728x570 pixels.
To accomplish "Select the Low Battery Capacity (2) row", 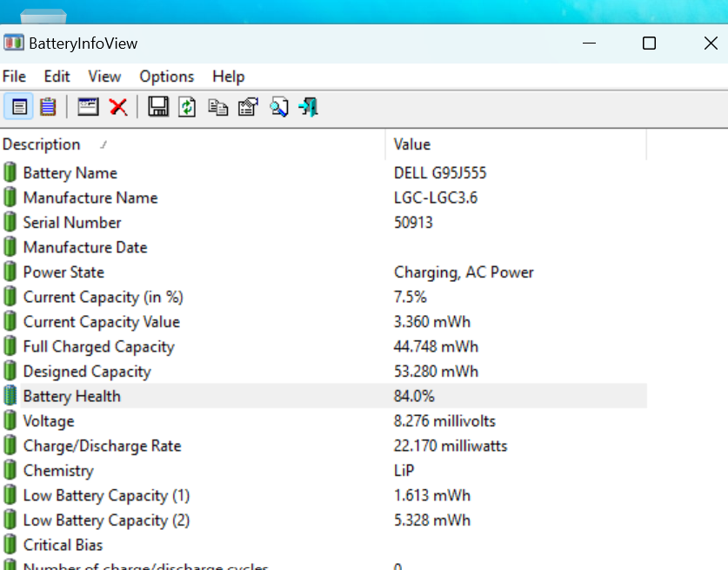I will pos(324,520).
